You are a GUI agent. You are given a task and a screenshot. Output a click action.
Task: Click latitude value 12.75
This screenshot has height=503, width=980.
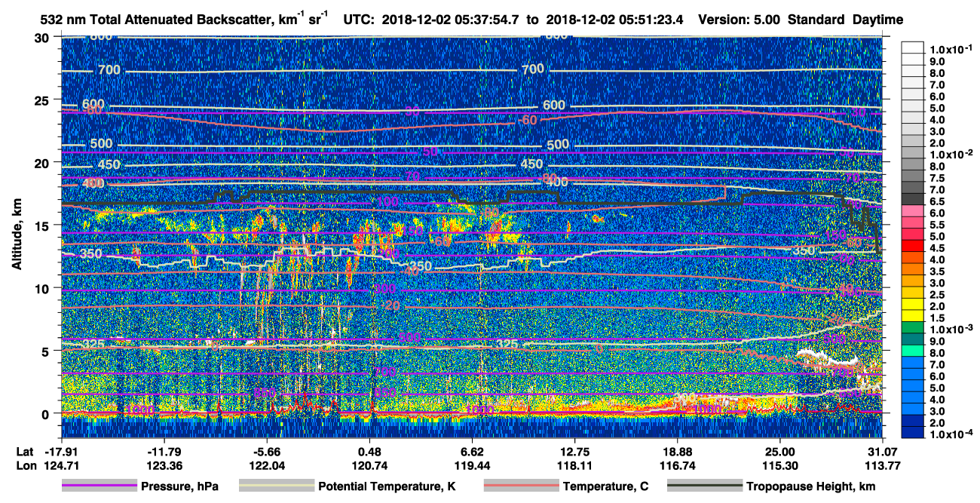coord(575,451)
